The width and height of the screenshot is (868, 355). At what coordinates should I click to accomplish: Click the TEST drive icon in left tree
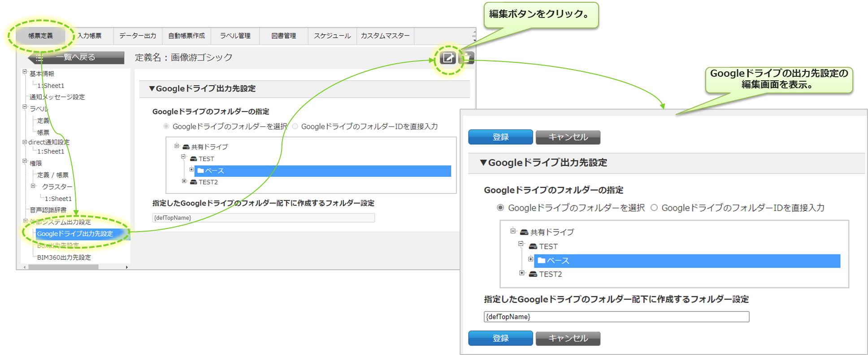194,159
